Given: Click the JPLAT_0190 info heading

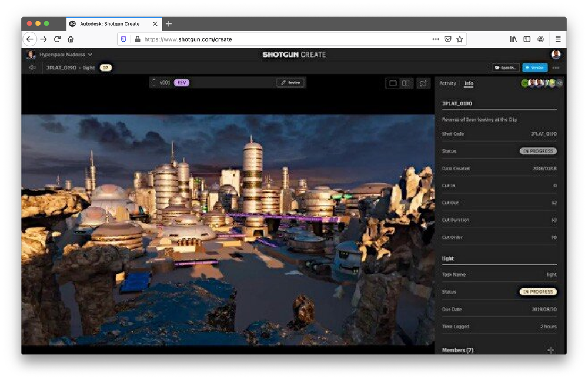Looking at the screenshot, I should pyautogui.click(x=457, y=103).
